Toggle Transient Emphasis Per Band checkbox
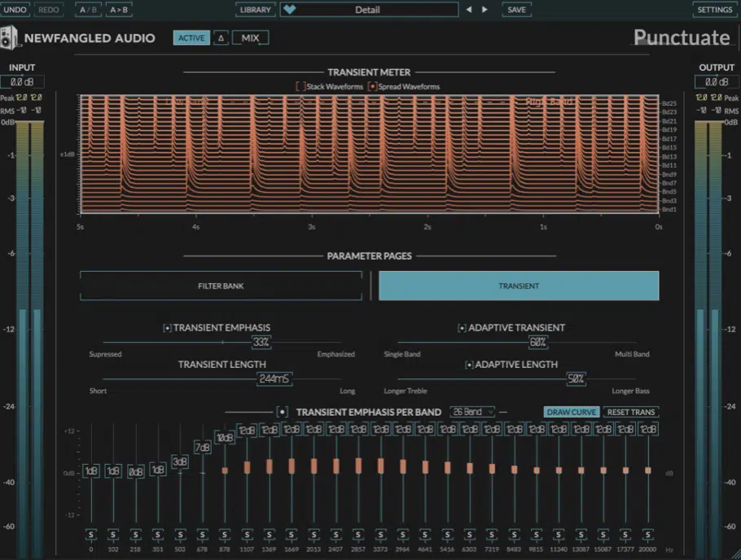 pos(282,412)
